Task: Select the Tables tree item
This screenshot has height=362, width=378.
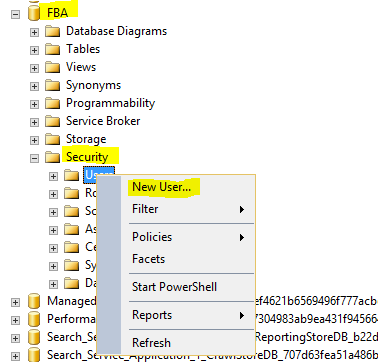Action: tap(83, 49)
